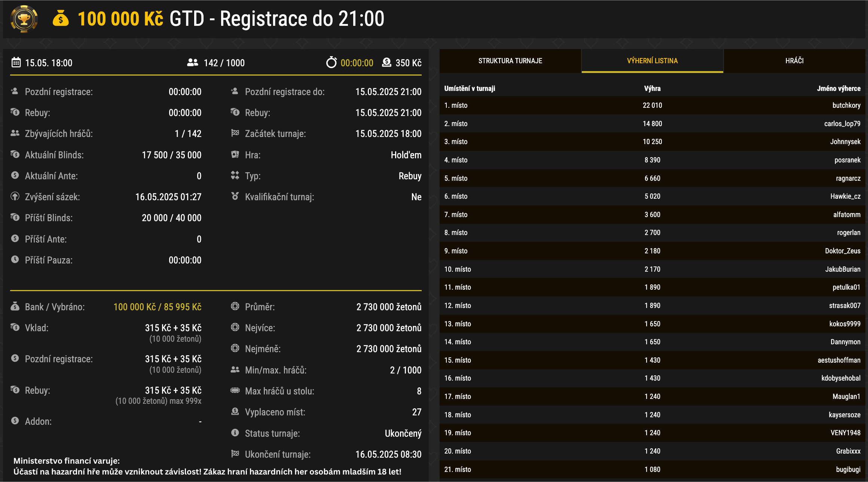This screenshot has width=868, height=482.
Task: Click the buy-in coin icon beside 350 Kč
Action: click(x=386, y=62)
